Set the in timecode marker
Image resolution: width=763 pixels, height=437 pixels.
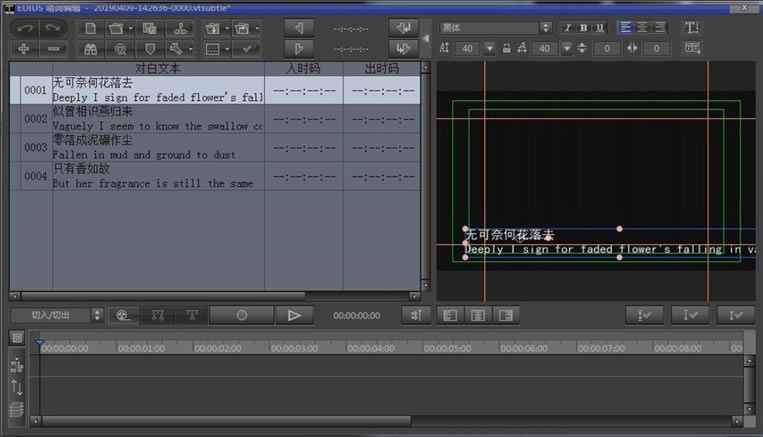coord(299,29)
